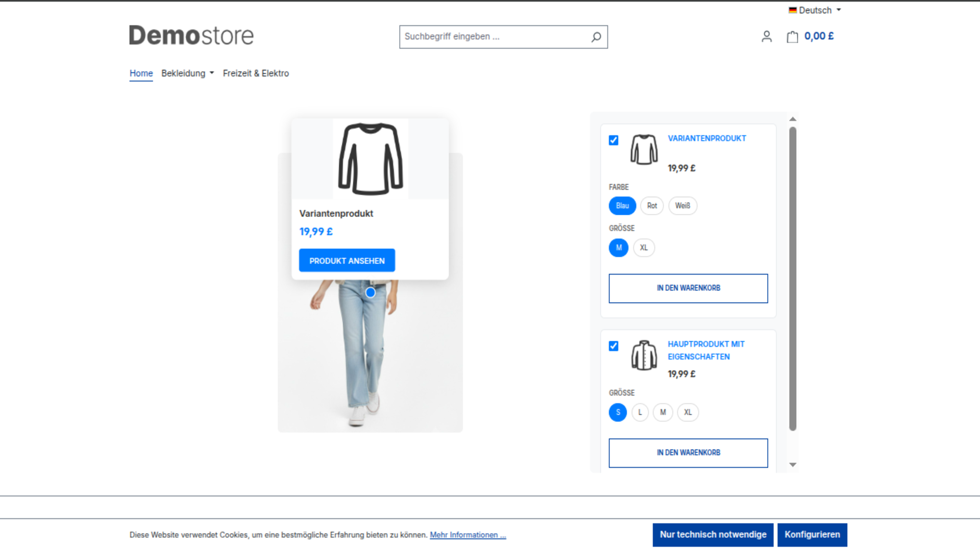Click the Konfigurieren cookie button

coord(812,535)
